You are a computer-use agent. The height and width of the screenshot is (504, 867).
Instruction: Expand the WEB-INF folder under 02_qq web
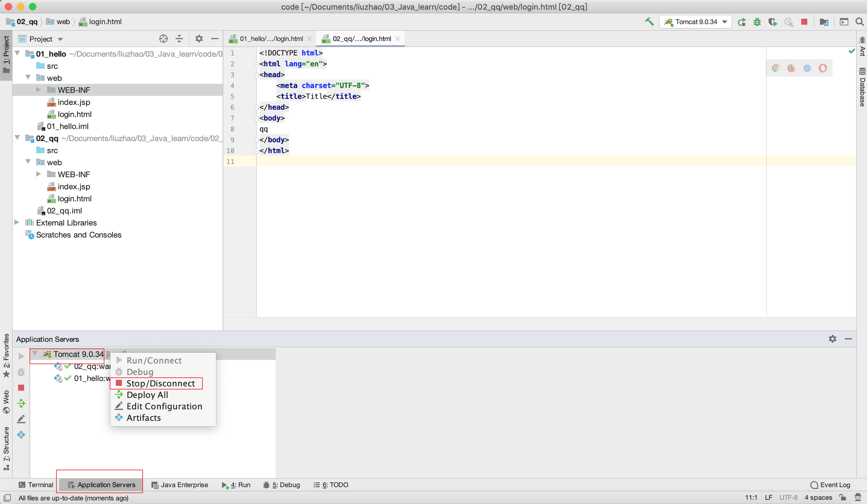coord(39,174)
